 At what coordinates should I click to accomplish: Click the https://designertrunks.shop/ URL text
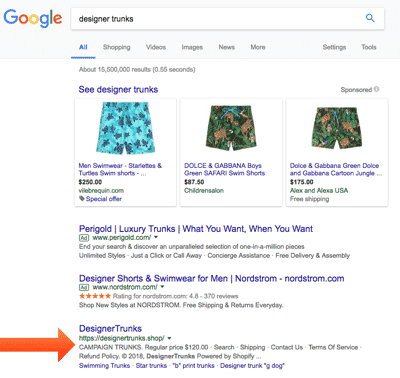click(x=122, y=338)
